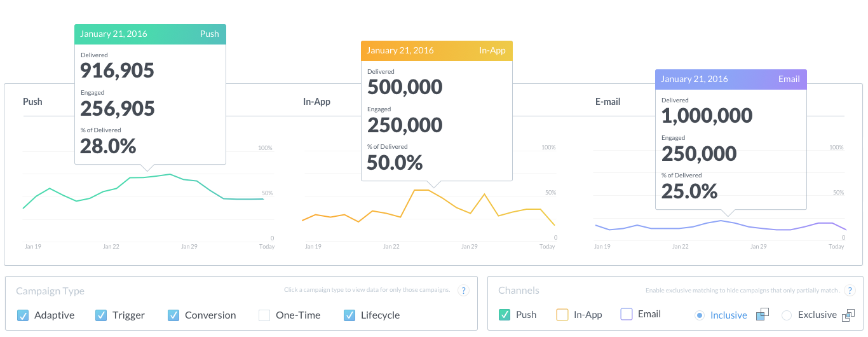Select the Inclusive radio button
Screen dimensions: 868x337
click(x=700, y=315)
